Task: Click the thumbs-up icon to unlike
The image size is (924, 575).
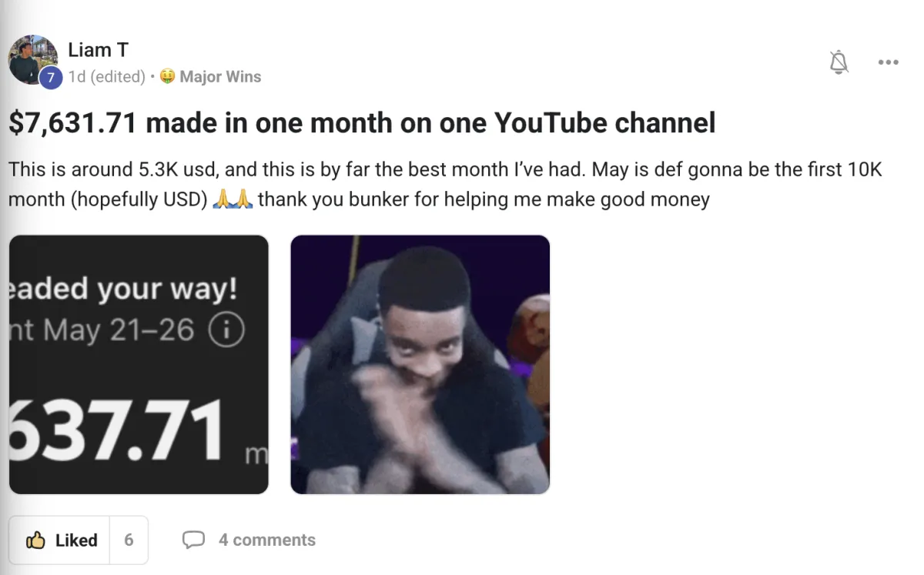Action: tap(35, 540)
